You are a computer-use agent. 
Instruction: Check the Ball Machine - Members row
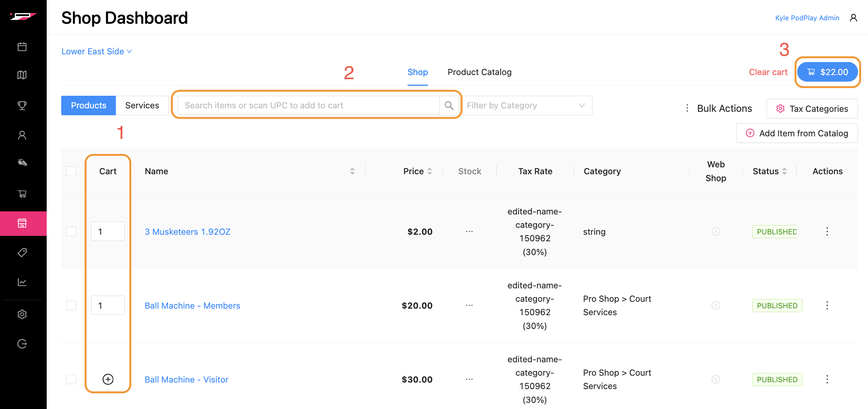[x=71, y=306]
